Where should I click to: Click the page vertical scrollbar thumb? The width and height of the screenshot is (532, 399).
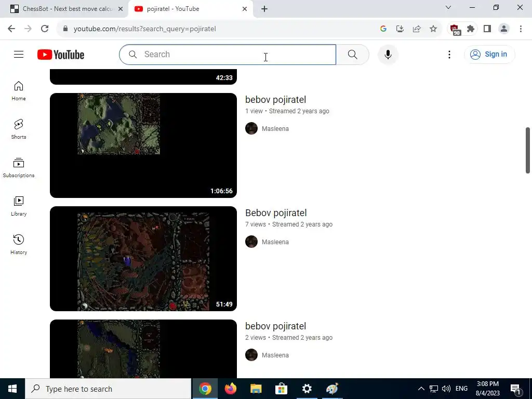528,150
